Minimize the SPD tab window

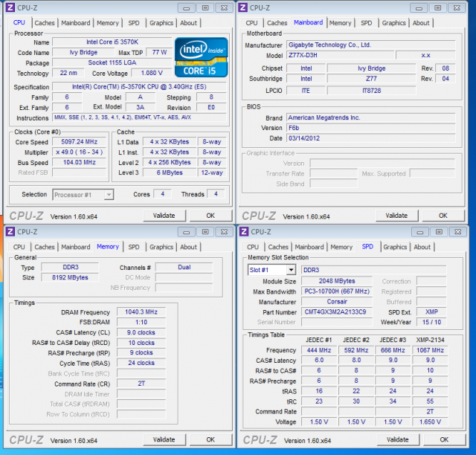click(x=420, y=232)
